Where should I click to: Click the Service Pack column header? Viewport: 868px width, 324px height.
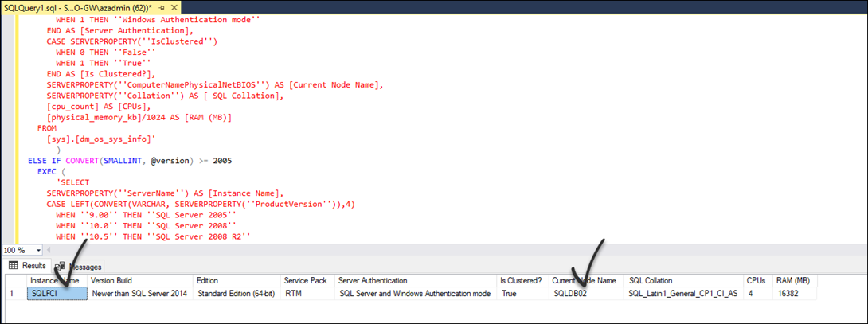[308, 281]
